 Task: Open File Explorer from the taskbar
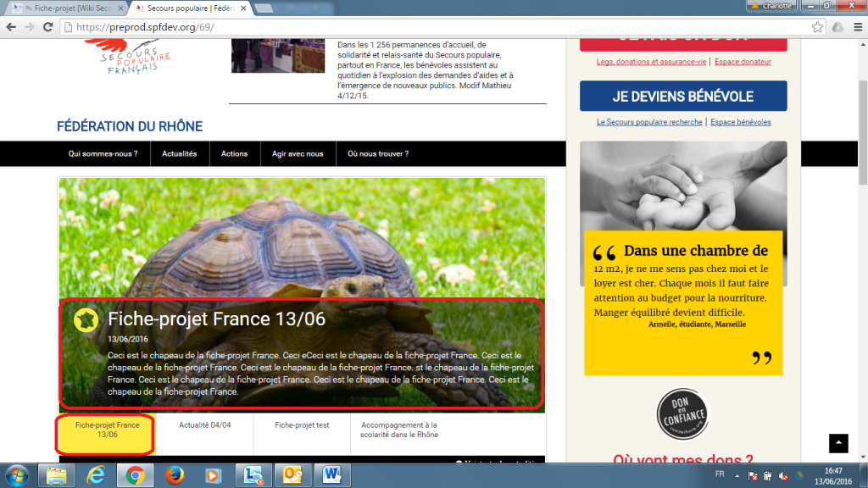click(56, 476)
